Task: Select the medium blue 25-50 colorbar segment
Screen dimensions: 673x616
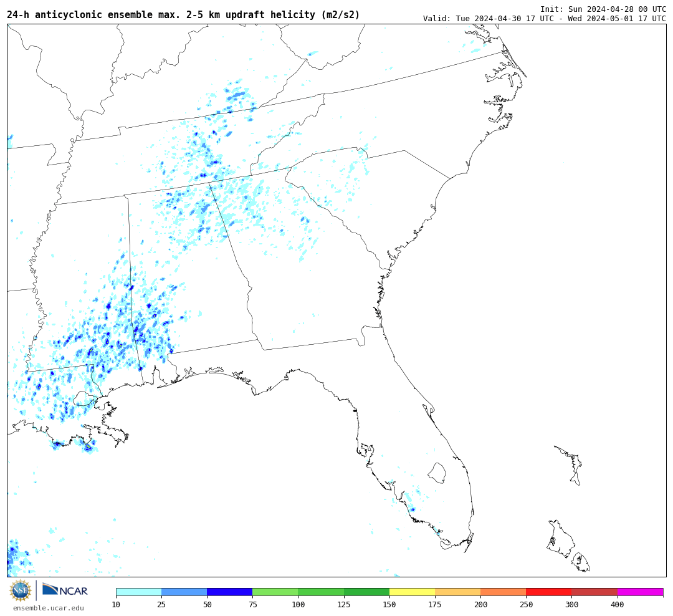Action: [x=184, y=592]
